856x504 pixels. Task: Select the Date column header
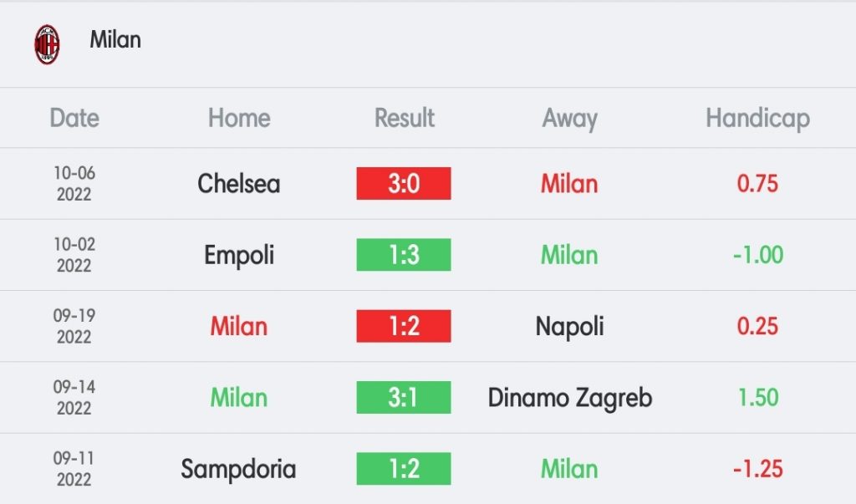tap(74, 118)
